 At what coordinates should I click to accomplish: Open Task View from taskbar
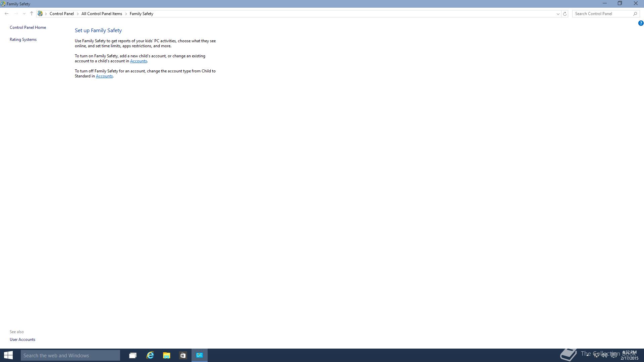(133, 355)
